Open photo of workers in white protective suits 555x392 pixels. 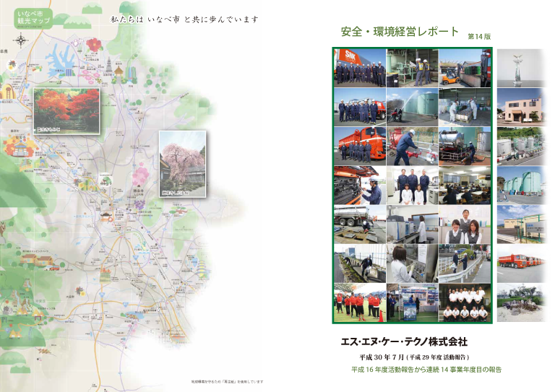tap(465, 107)
